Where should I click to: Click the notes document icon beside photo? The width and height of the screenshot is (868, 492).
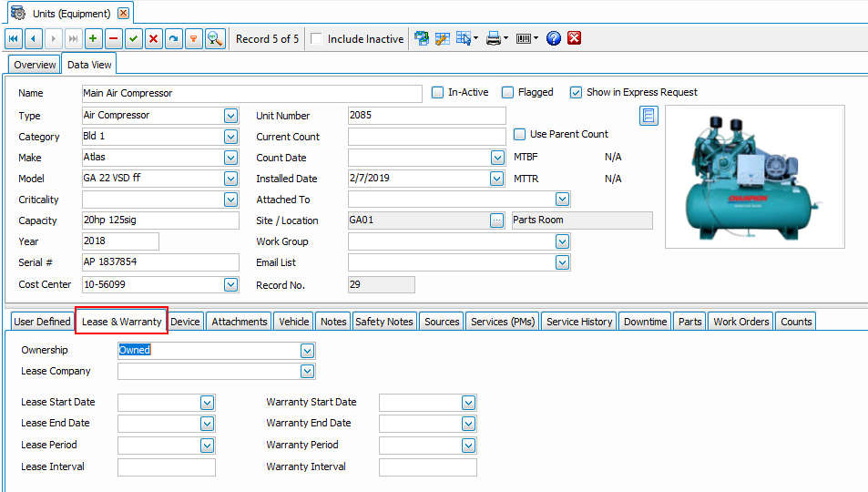point(648,116)
